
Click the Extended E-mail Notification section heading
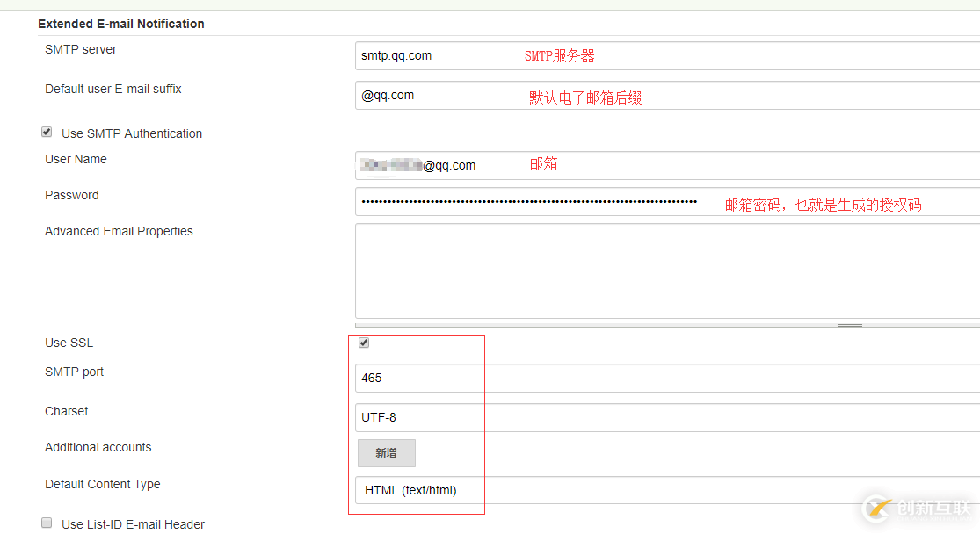[120, 24]
